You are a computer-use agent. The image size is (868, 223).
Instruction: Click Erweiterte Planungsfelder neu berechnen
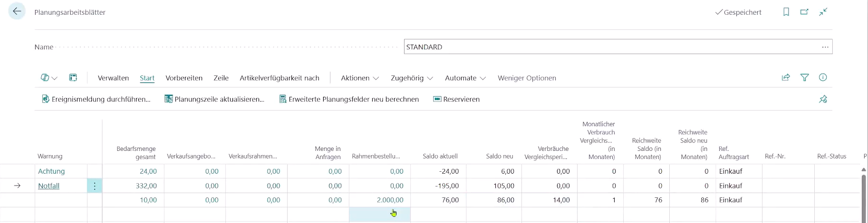point(349,99)
